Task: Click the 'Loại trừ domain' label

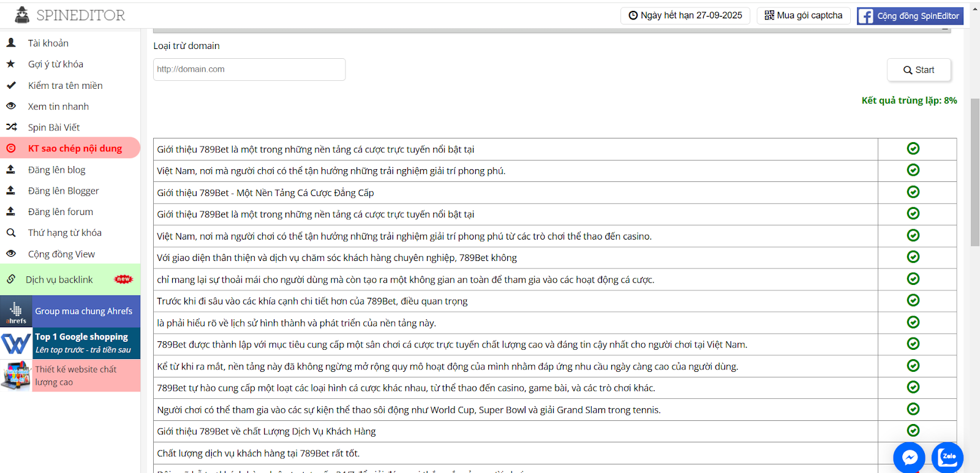Action: (186, 46)
